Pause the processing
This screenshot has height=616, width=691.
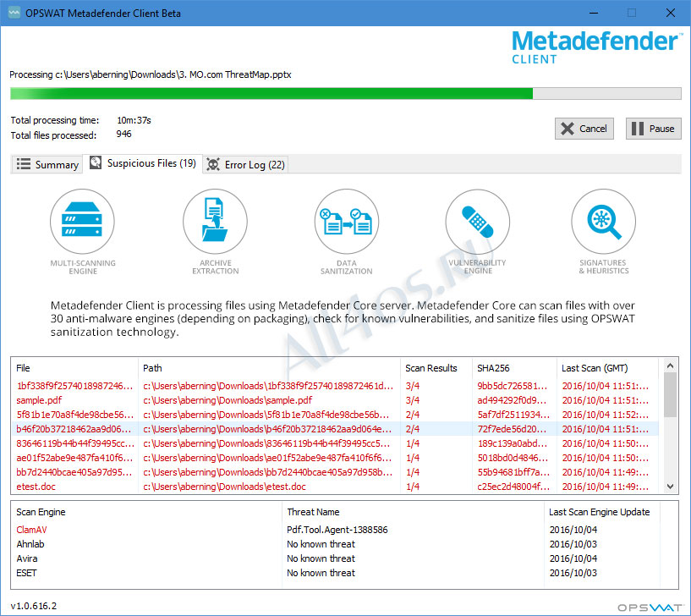coord(653,129)
